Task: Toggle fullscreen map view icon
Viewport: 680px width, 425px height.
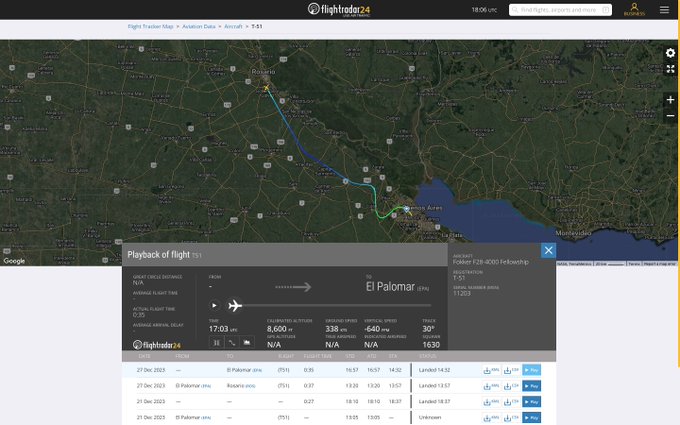Action: click(x=670, y=69)
